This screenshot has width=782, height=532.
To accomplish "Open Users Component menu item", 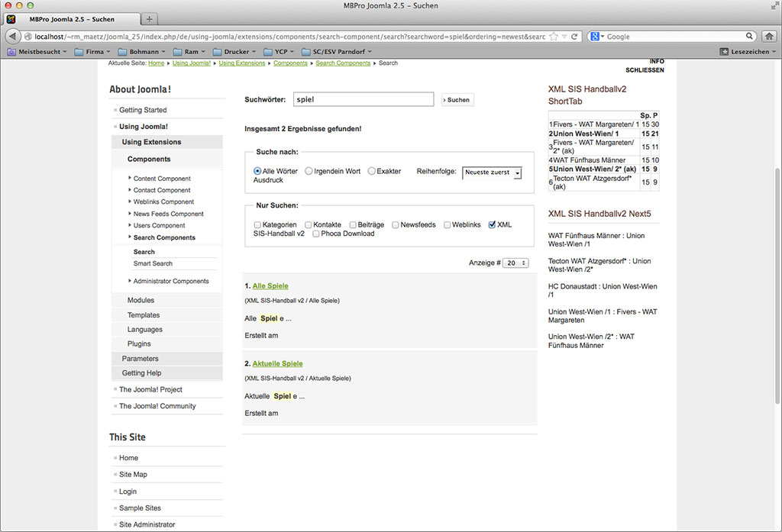I will tap(159, 225).
